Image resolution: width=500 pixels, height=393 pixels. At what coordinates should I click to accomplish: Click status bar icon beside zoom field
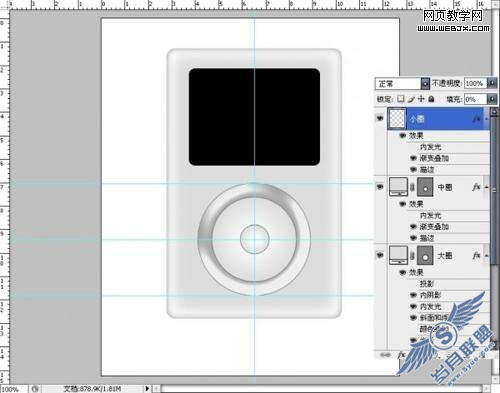(35, 389)
